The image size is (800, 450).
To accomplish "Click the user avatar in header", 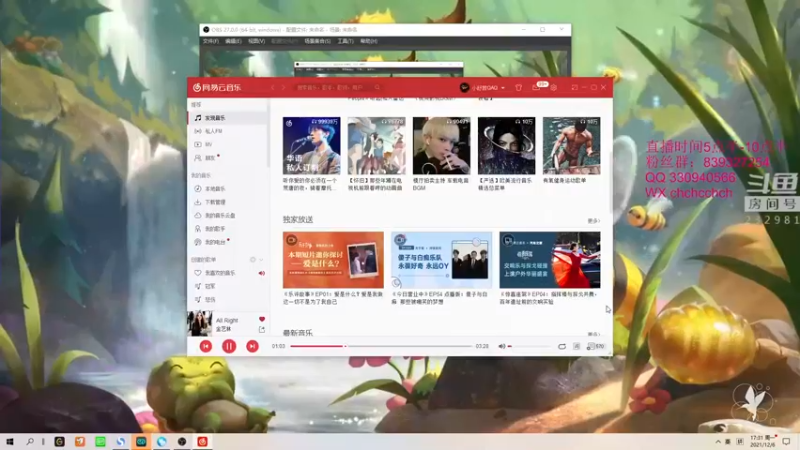I will pos(464,88).
